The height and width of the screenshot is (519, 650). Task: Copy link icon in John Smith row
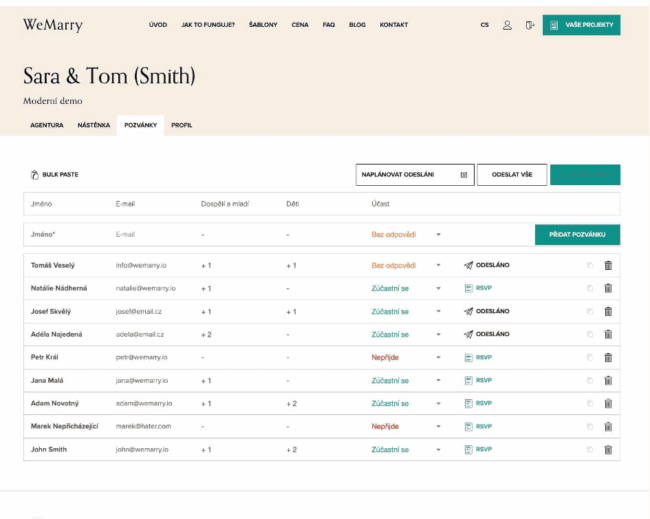[590, 449]
